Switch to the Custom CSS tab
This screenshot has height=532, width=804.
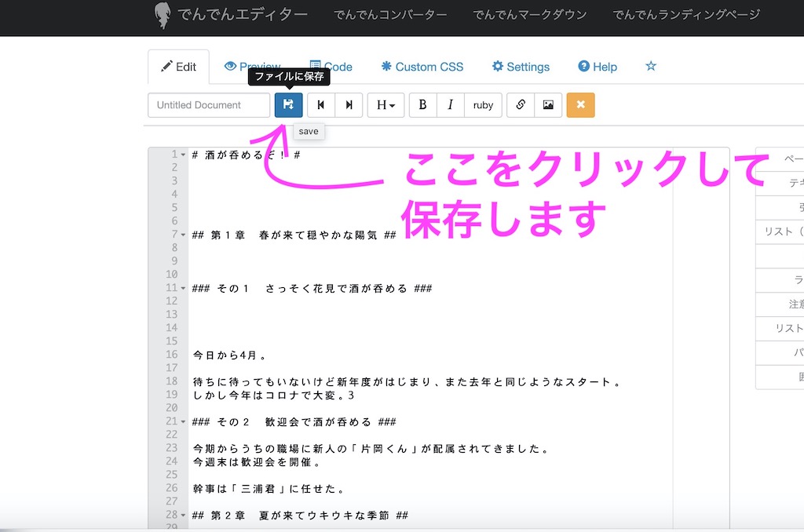pyautogui.click(x=422, y=67)
